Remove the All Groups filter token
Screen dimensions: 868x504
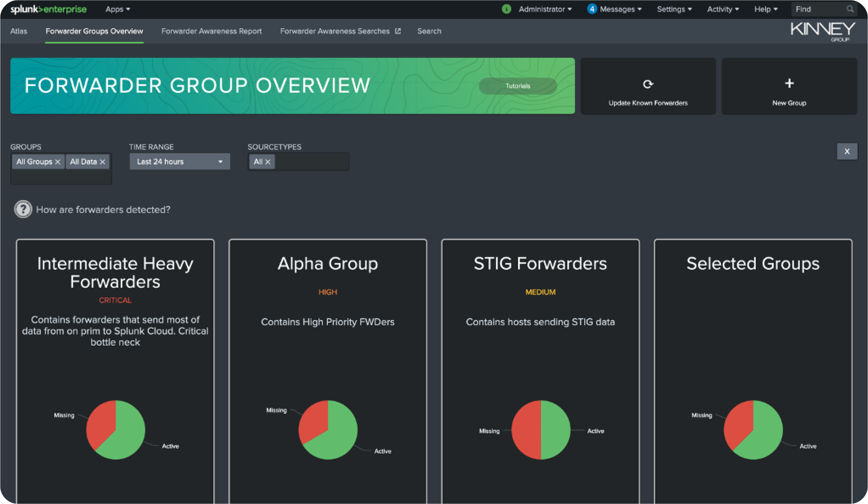[58, 161]
